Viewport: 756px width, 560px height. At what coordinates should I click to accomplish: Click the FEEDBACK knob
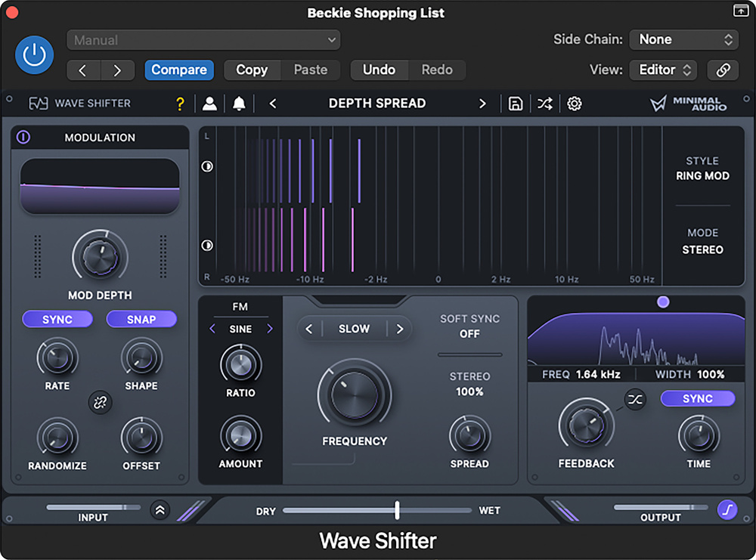(586, 425)
